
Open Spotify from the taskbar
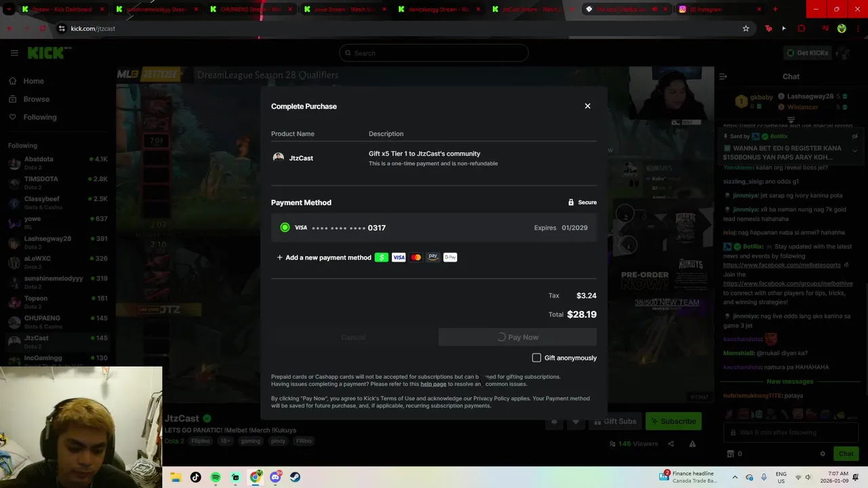coord(216,477)
